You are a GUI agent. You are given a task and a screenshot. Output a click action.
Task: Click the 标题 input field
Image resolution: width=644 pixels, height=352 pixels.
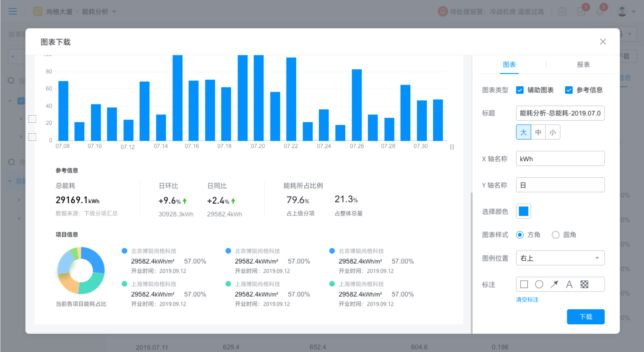(x=560, y=113)
